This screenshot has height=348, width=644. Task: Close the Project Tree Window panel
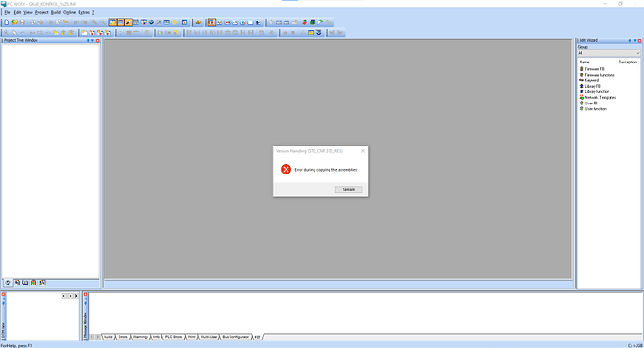pyautogui.click(x=97, y=41)
